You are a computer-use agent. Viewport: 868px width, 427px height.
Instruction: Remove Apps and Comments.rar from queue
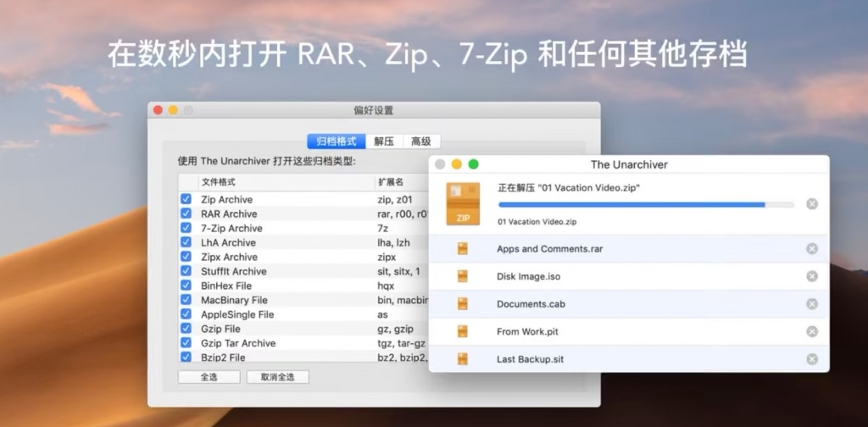pyautogui.click(x=812, y=248)
